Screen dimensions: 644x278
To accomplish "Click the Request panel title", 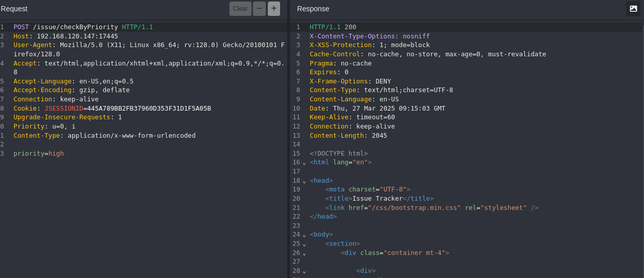I will tap(14, 9).
